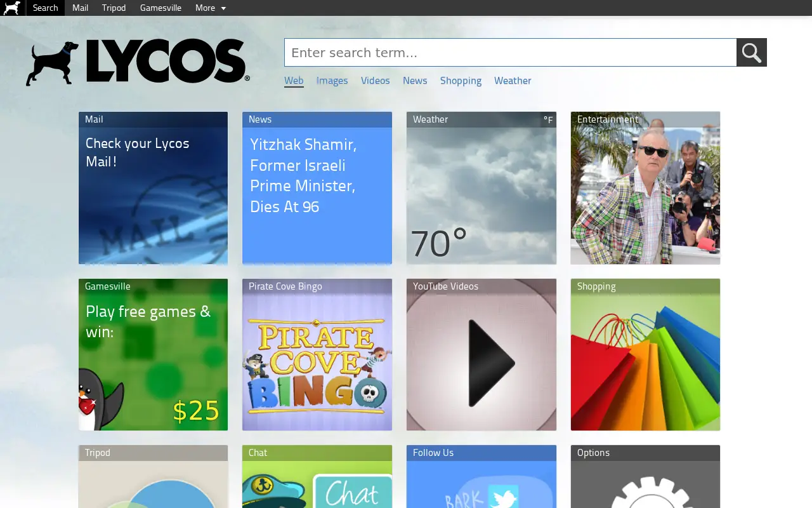Switch to Videos search tab
This screenshot has height=508, width=812.
click(x=376, y=81)
